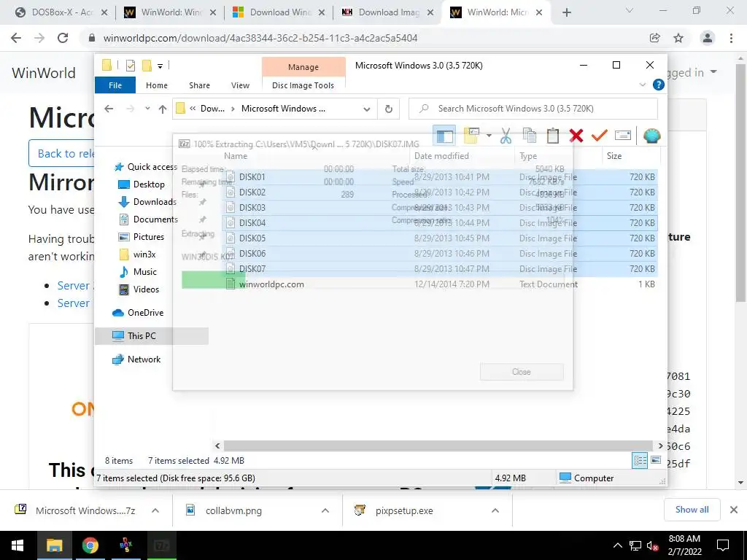The image size is (747, 560).
Task: Open the recent locations dropdown arrow
Action: click(x=147, y=109)
